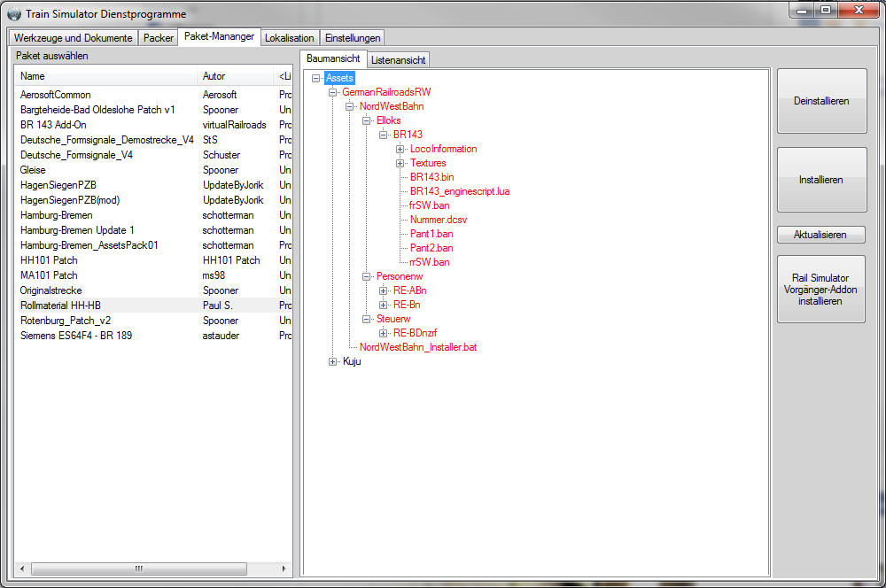This screenshot has width=886, height=588.
Task: Switch to Listenansicht view tab
Action: point(399,60)
